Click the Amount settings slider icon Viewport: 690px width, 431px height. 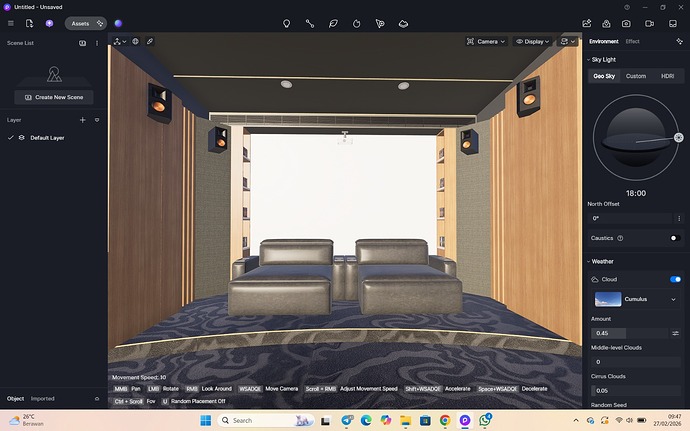tap(676, 333)
